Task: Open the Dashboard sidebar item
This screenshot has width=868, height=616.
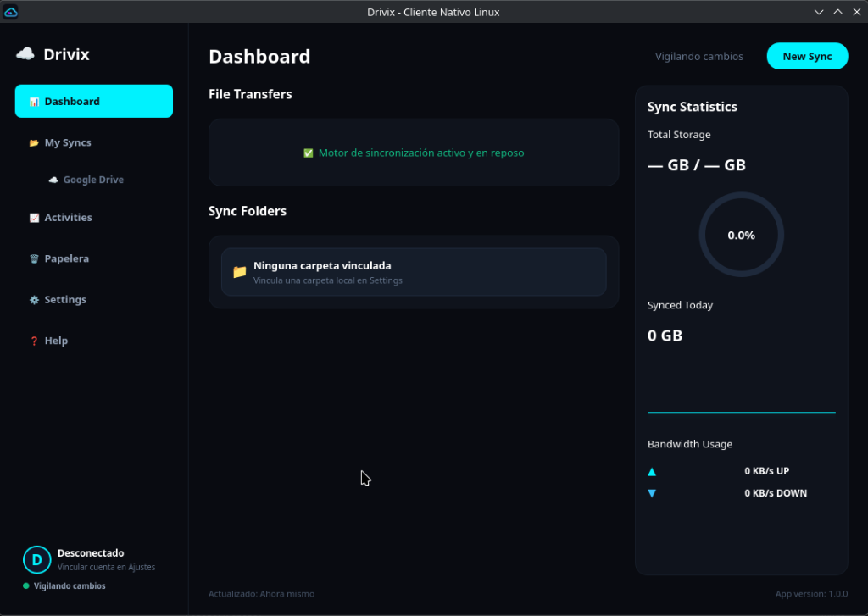Action: tap(93, 102)
